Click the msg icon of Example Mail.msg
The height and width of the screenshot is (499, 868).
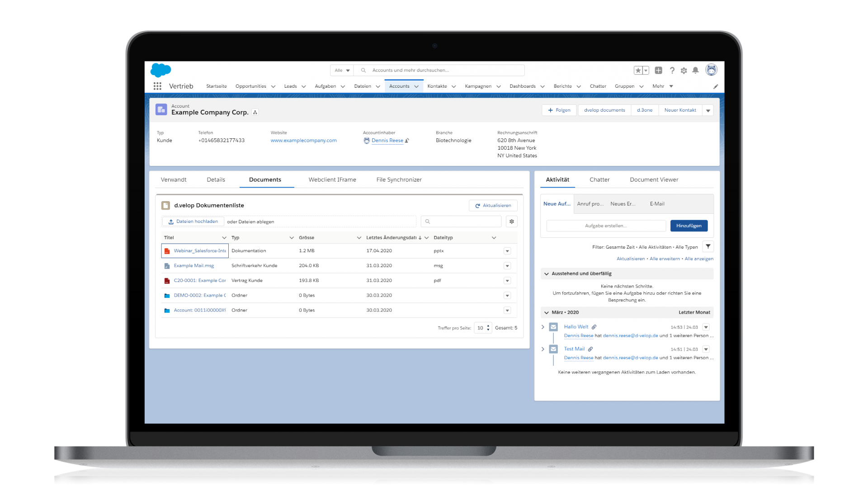(167, 266)
